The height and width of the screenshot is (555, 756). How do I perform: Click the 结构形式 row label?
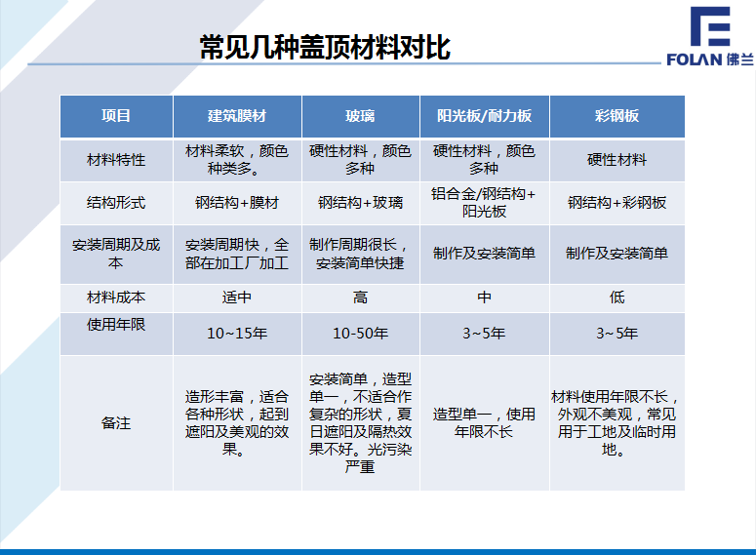click(x=116, y=203)
